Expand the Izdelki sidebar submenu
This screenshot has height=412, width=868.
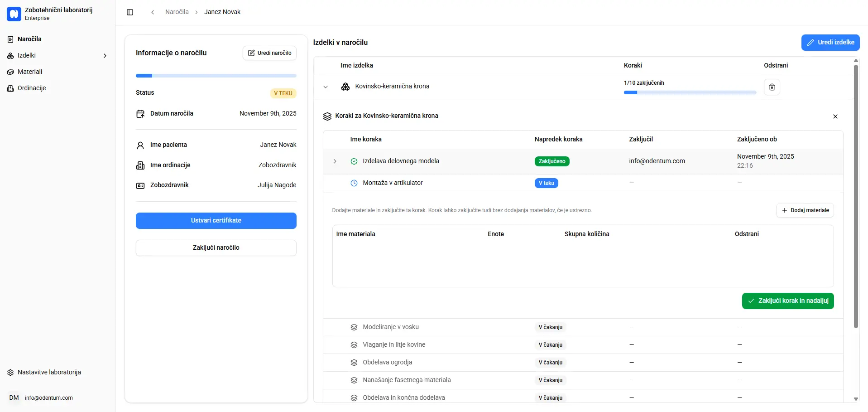click(105, 56)
